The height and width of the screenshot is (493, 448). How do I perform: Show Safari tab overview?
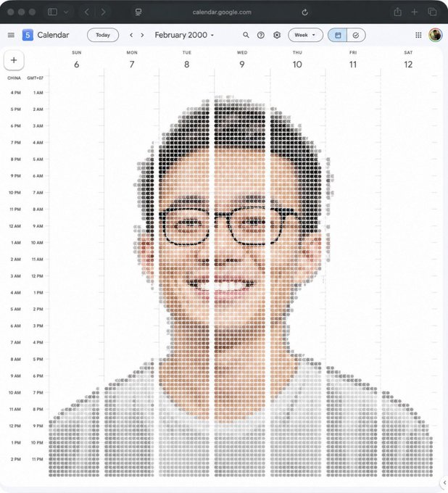pyautogui.click(x=432, y=12)
